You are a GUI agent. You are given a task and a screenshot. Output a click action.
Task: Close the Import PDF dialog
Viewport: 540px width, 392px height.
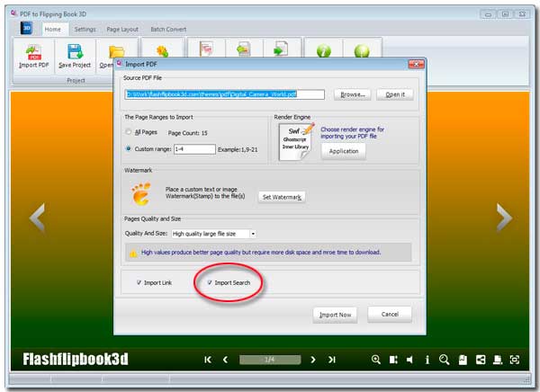pyautogui.click(x=416, y=65)
